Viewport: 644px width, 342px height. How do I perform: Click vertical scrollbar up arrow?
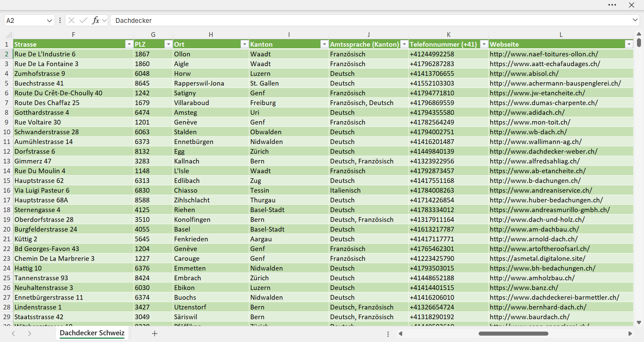(639, 34)
